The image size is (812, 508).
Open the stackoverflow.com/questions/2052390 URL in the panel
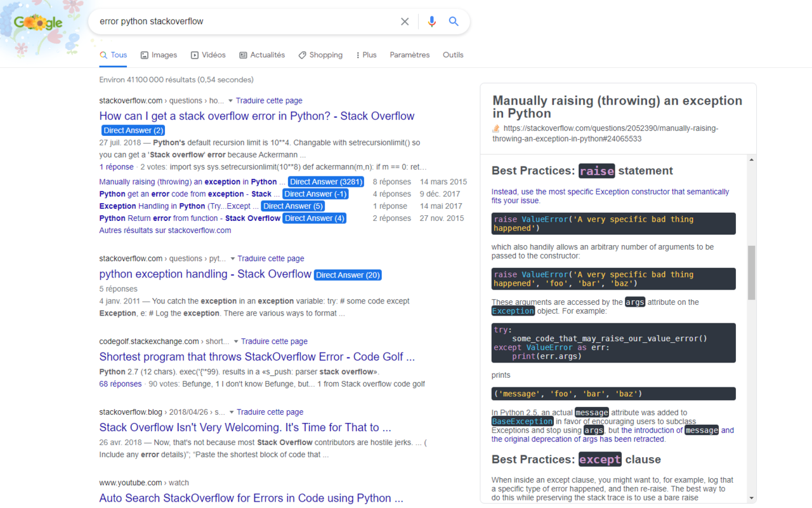[605, 133]
